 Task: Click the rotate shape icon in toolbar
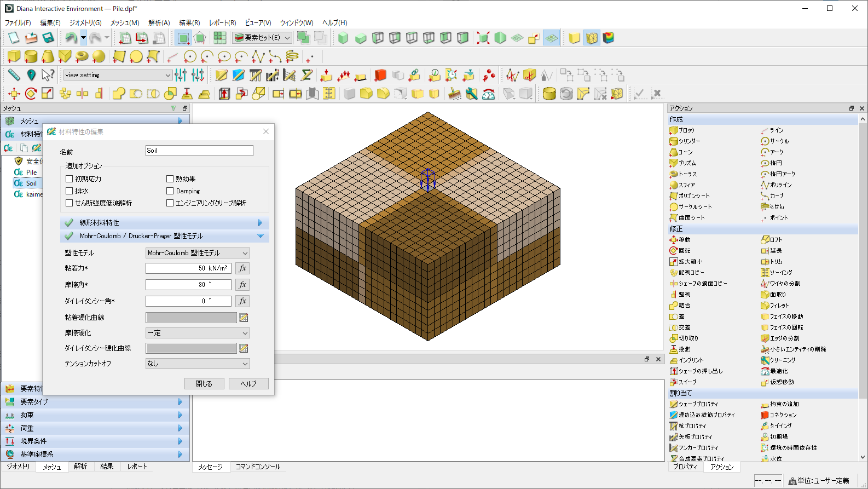[x=31, y=94]
